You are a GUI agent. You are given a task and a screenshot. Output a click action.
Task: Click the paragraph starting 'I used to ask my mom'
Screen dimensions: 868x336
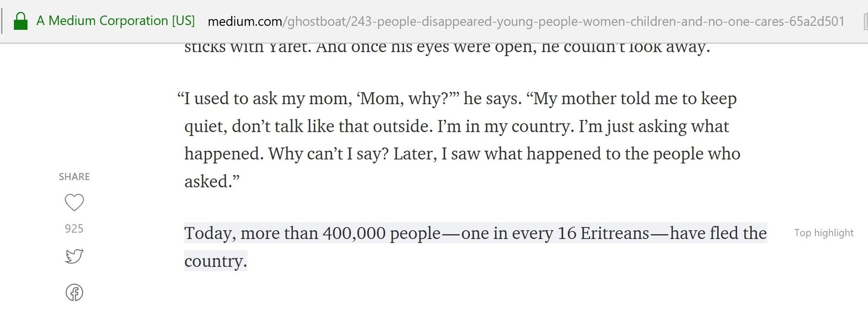[459, 140]
